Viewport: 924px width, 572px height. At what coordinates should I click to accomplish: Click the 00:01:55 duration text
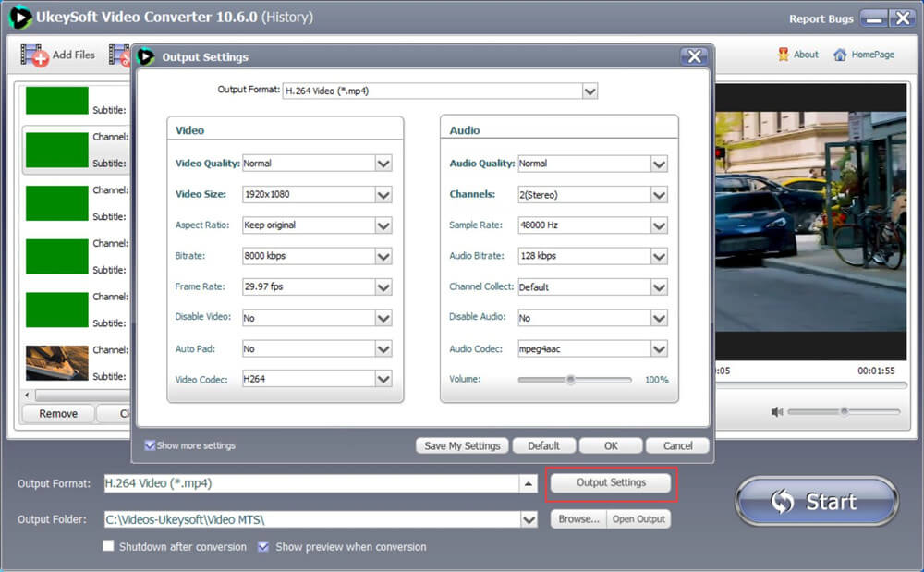pyautogui.click(x=876, y=371)
